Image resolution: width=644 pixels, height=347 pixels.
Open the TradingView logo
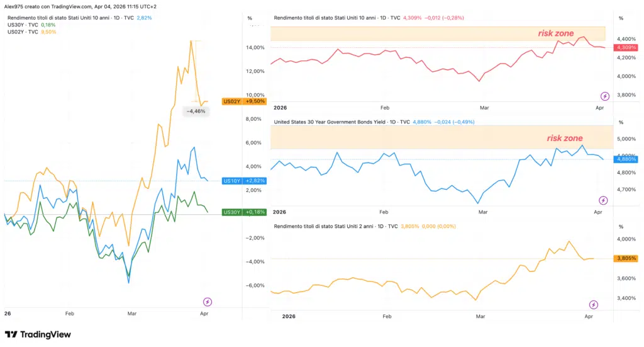38,334
